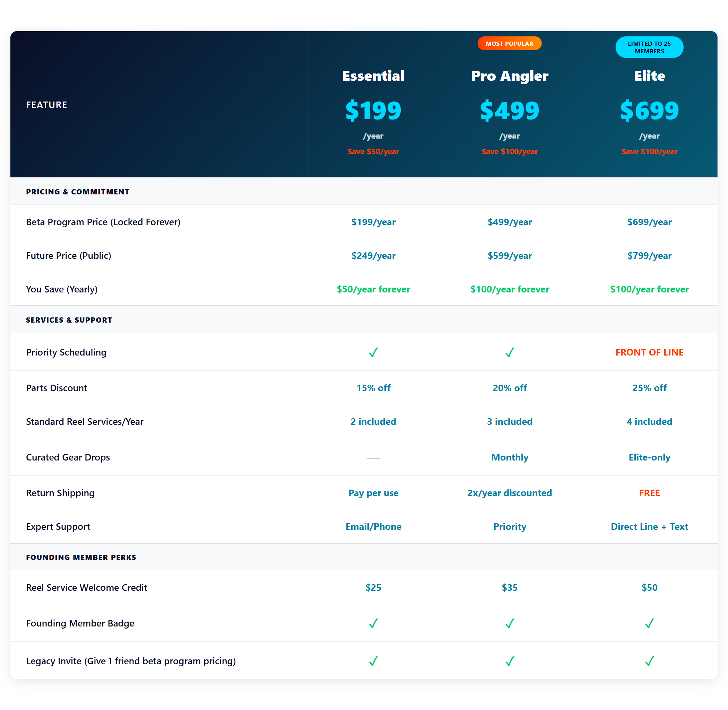Click Pro Angler Priority Scheduling checkmark
The width and height of the screenshot is (728, 710).
click(510, 352)
